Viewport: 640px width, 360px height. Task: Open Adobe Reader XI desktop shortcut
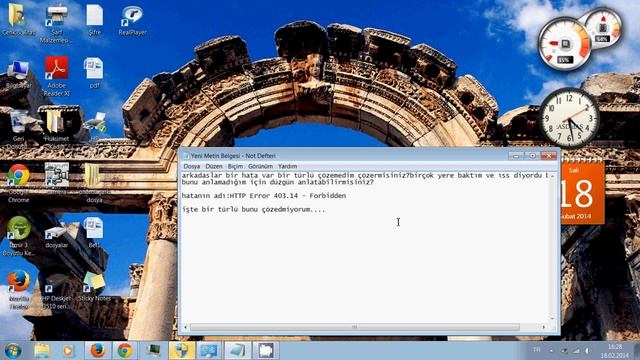(57, 76)
